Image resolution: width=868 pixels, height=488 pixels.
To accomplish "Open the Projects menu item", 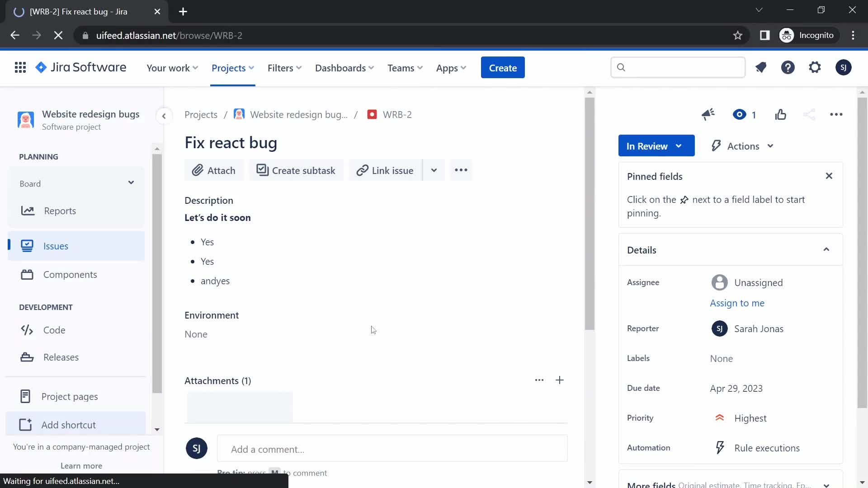I will coord(228,67).
